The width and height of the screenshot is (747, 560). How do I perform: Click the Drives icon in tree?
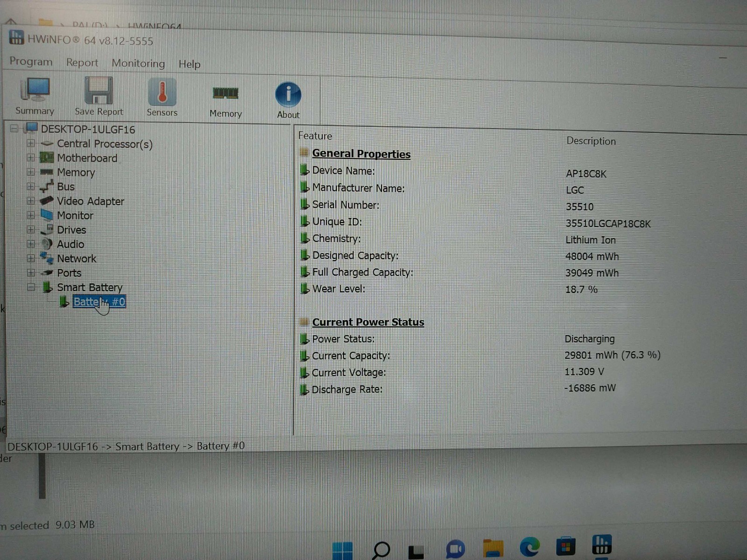[47, 229]
